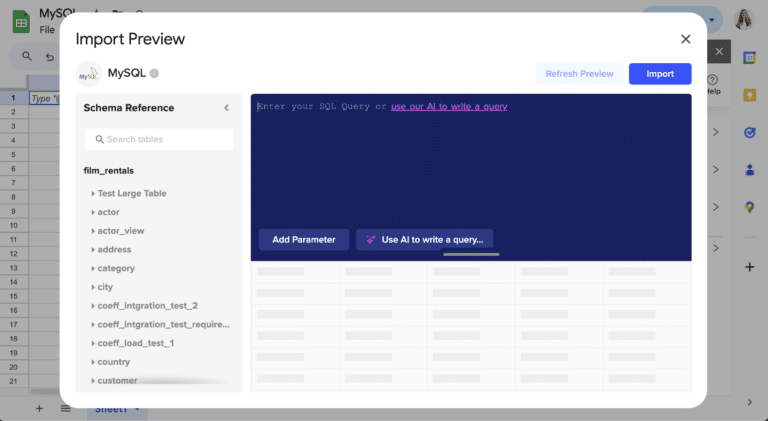Open Google Keep side panel icon
768x421 pixels.
(749, 95)
